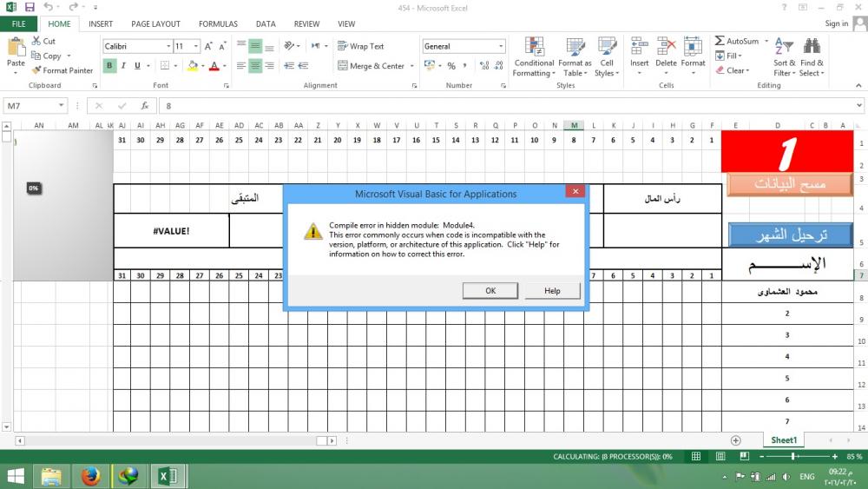This screenshot has height=489, width=868.
Task: Click the Merge & Center button
Action: 372,66
